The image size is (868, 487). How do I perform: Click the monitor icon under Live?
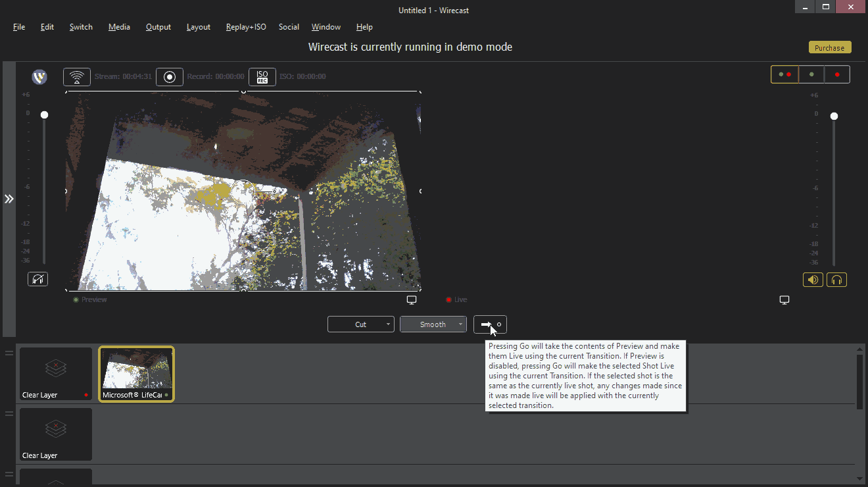[x=784, y=300]
